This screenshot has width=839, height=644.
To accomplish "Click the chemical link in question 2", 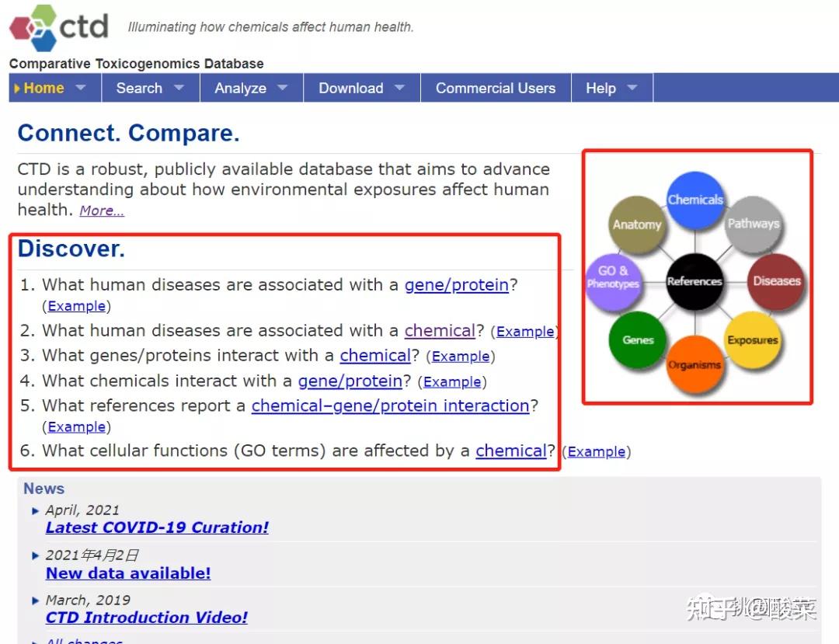I will coord(440,331).
